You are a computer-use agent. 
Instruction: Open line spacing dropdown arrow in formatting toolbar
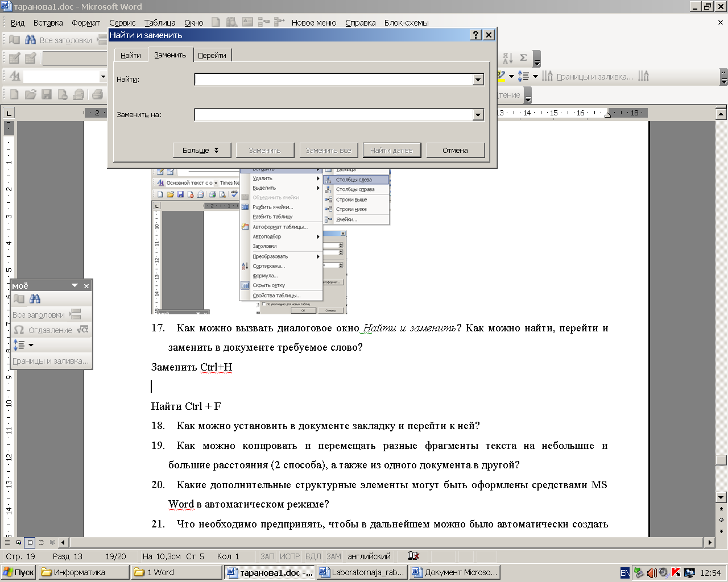(x=535, y=76)
